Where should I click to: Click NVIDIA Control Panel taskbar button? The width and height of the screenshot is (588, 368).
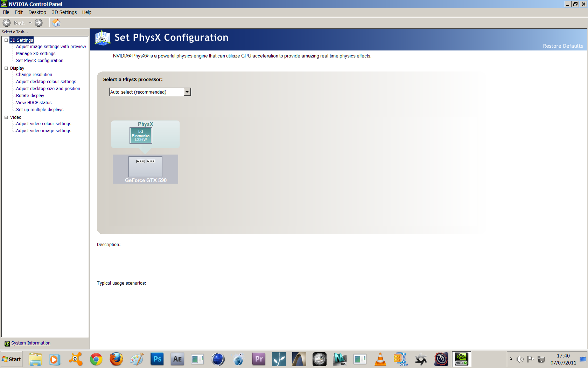click(x=462, y=359)
